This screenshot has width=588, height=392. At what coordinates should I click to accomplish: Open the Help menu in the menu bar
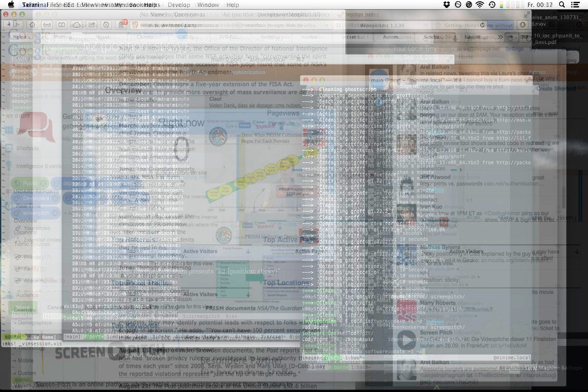tap(232, 5)
